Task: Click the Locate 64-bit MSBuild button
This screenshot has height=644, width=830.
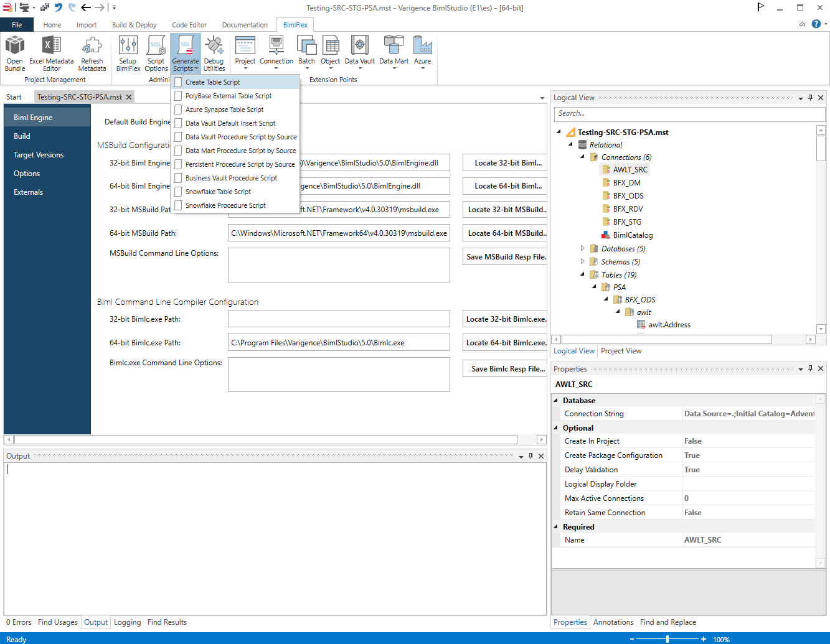Action: pyautogui.click(x=504, y=233)
